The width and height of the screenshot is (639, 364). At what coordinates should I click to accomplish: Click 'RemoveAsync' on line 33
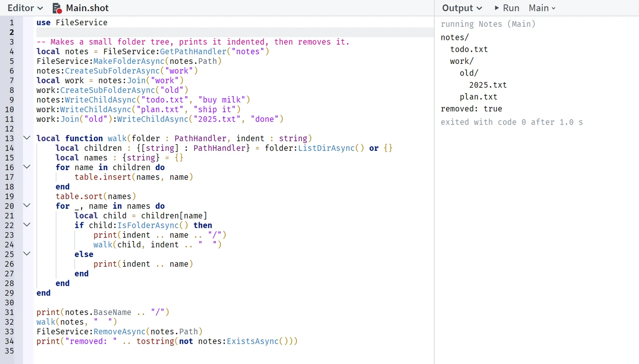(119, 332)
